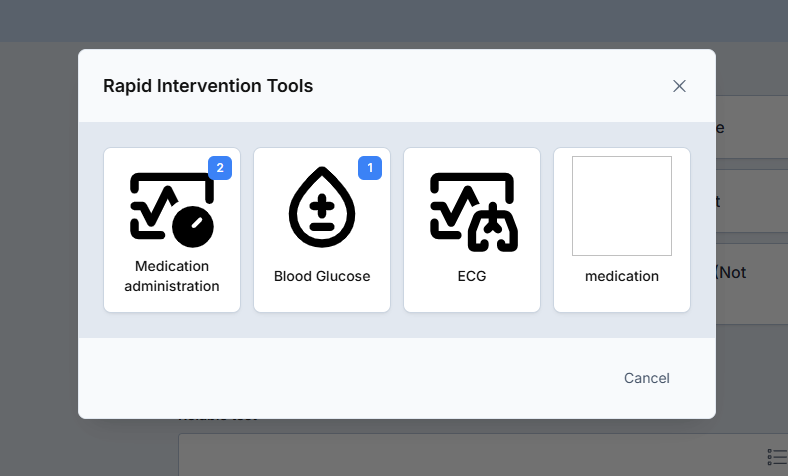Select the lowercase "medication" label
This screenshot has height=476, width=788.
(622, 276)
